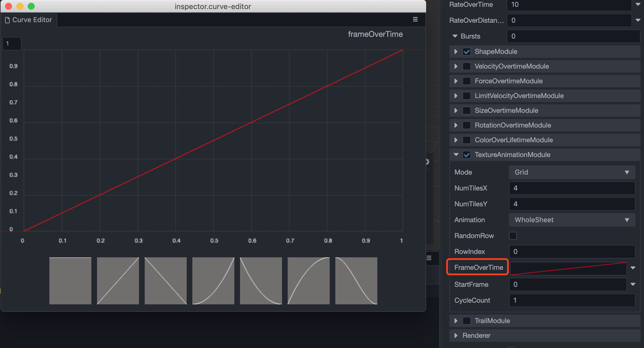Click the FrameOverTime curve preview field
Screen dimensions: 644x348
point(568,268)
